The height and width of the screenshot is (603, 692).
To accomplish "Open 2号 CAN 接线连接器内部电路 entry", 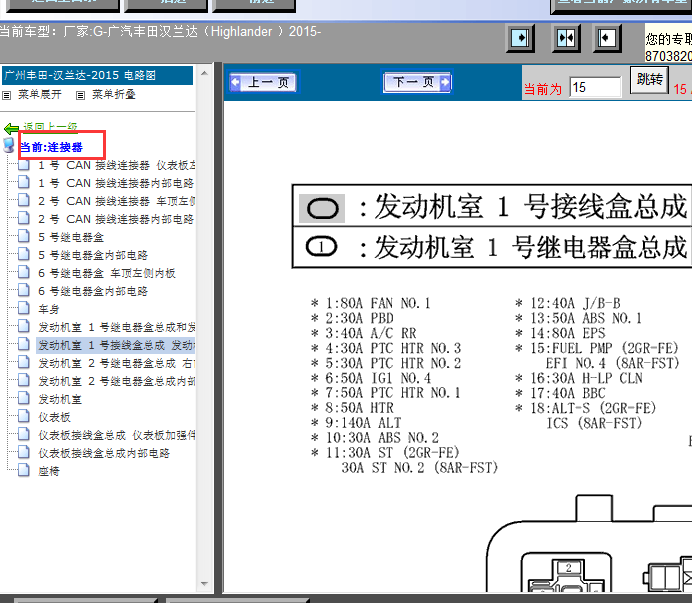I will (116, 219).
